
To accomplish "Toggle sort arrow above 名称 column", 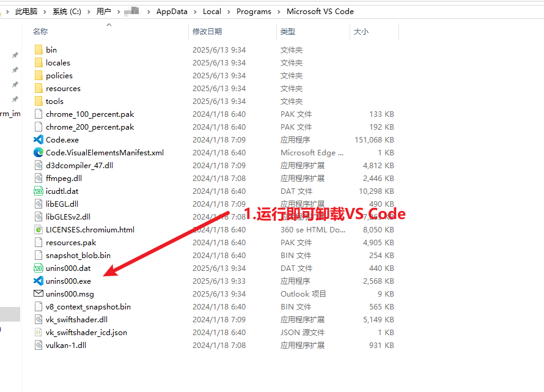I will [x=109, y=24].
